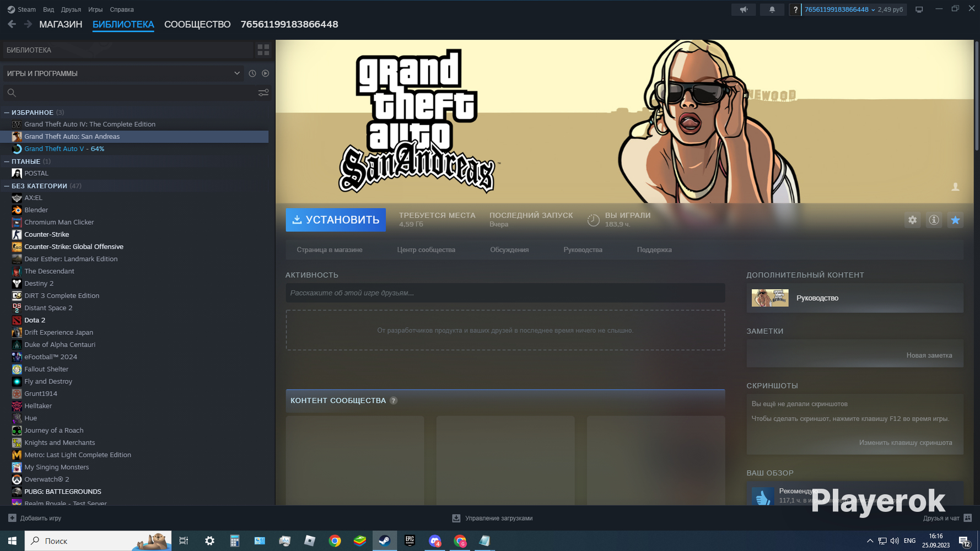
Task: Open Windows Settings from the taskbar
Action: 209,541
